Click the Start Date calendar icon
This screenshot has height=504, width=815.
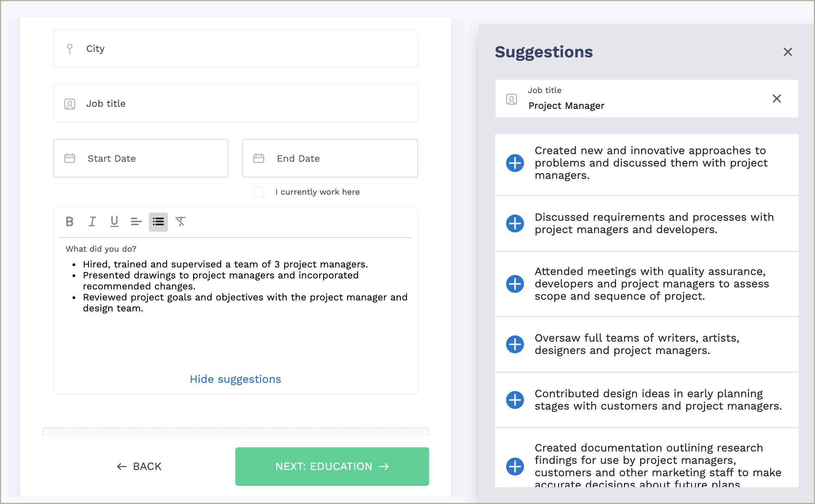(70, 158)
